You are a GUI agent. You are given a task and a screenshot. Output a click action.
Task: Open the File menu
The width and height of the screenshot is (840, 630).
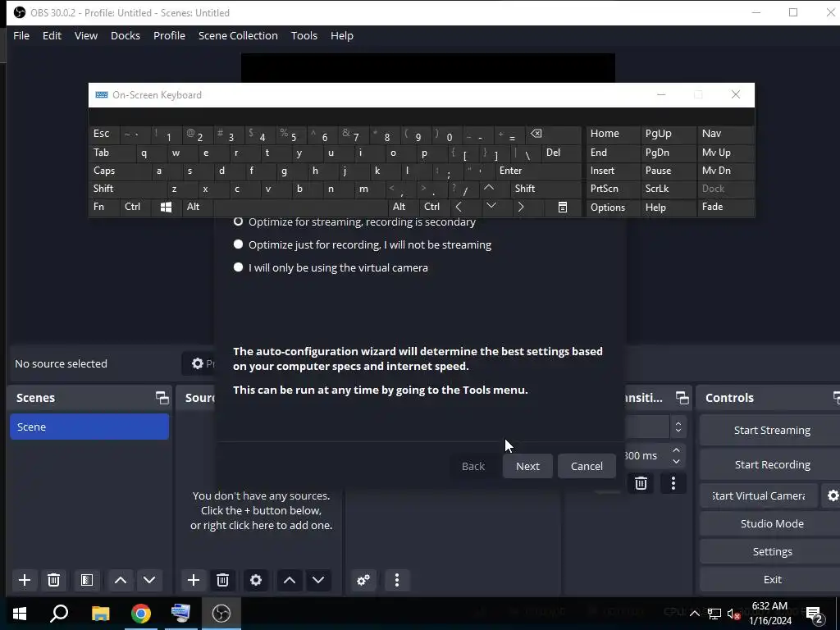pyautogui.click(x=21, y=35)
